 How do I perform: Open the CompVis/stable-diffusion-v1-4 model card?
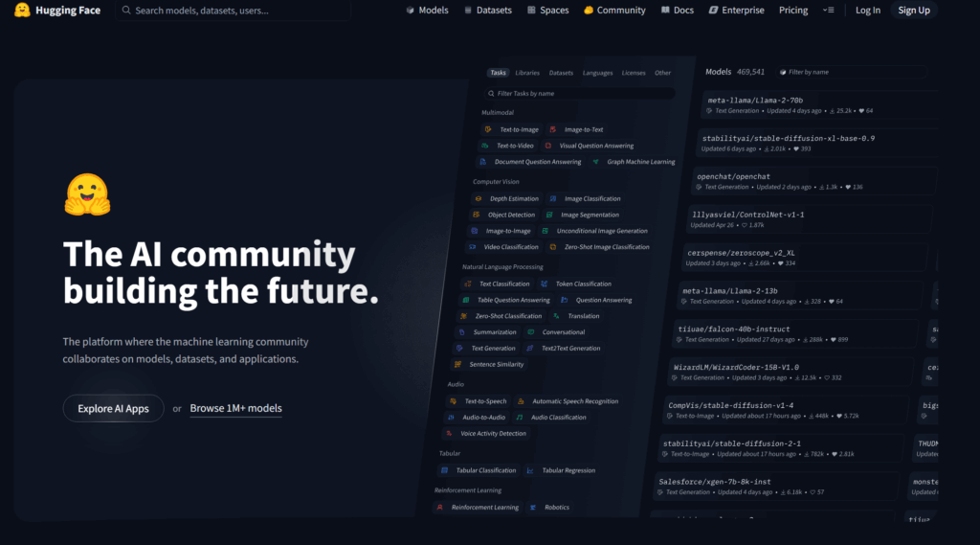[786, 410]
